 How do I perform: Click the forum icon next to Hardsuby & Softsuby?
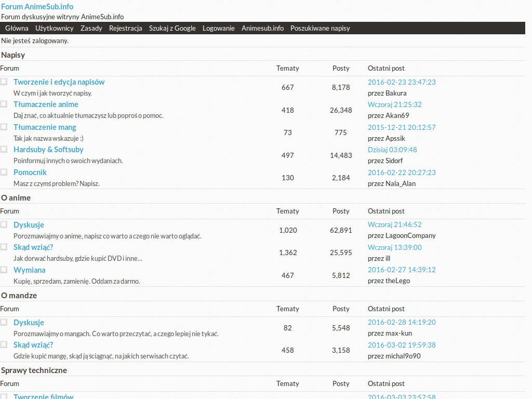click(x=4, y=149)
